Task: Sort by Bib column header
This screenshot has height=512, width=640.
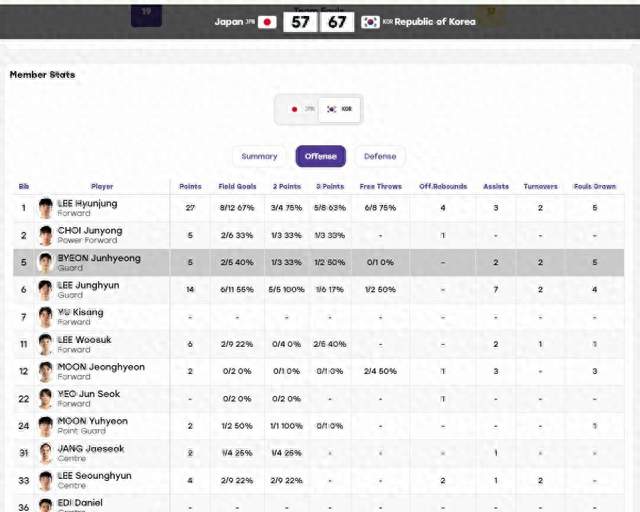Action: tap(24, 187)
